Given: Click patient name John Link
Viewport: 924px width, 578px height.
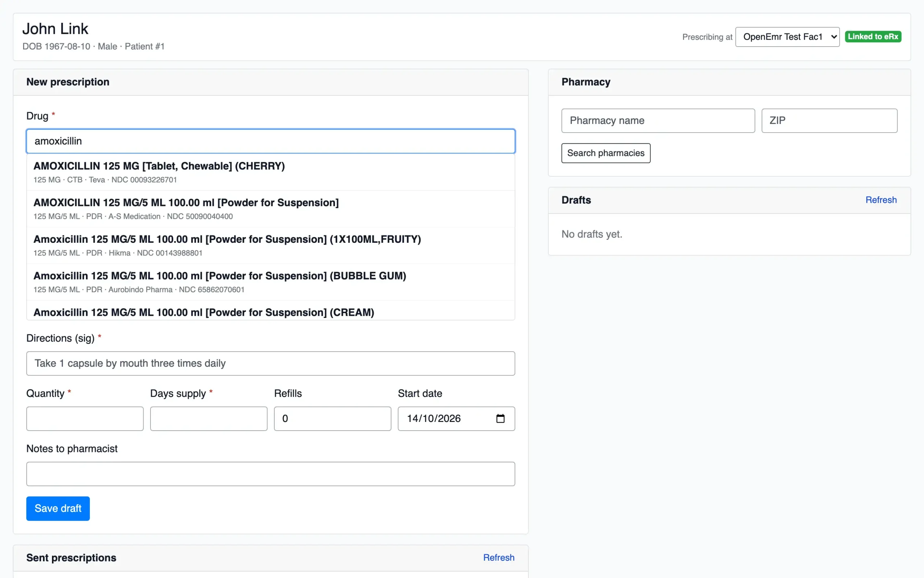Looking at the screenshot, I should point(55,29).
